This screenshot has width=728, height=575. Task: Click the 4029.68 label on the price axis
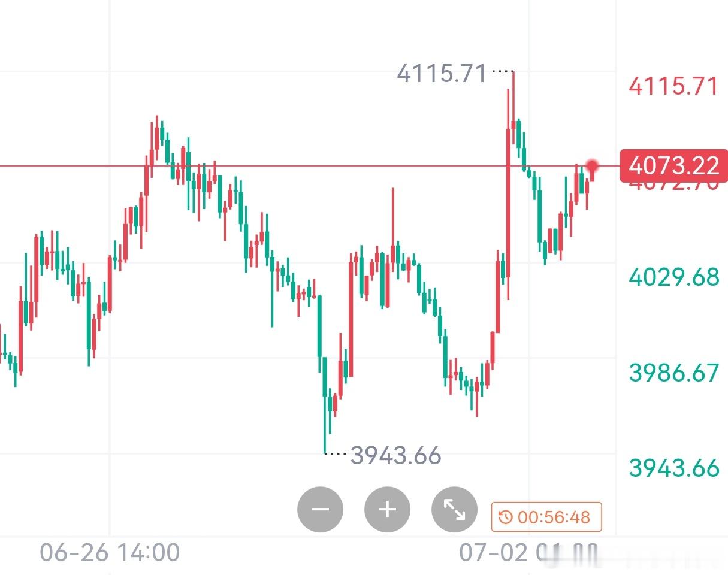[673, 277]
